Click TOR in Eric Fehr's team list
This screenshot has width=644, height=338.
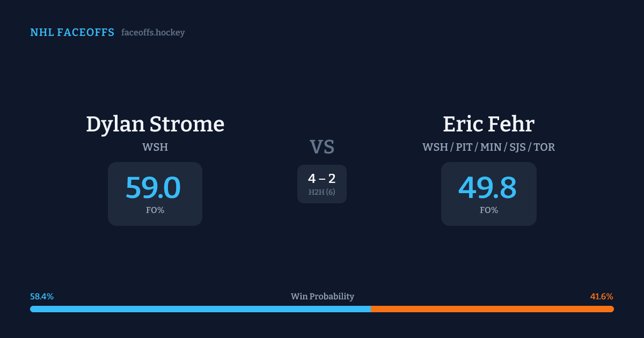click(x=544, y=147)
